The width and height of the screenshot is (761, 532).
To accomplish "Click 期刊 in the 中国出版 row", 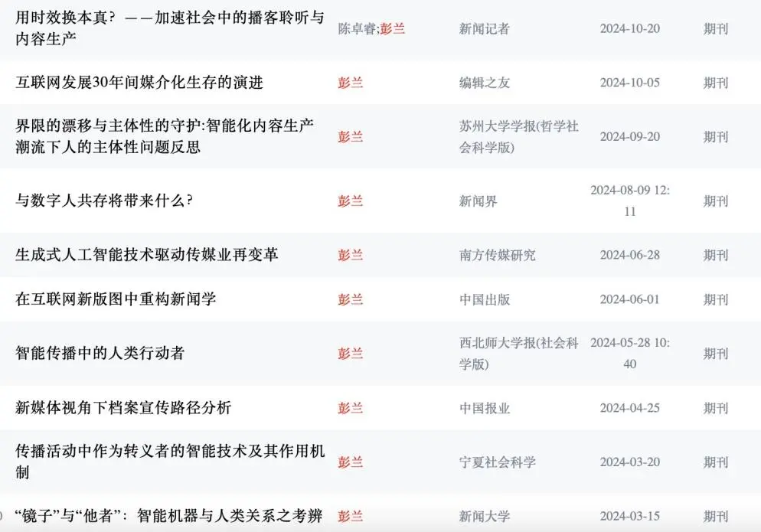I will [x=716, y=299].
